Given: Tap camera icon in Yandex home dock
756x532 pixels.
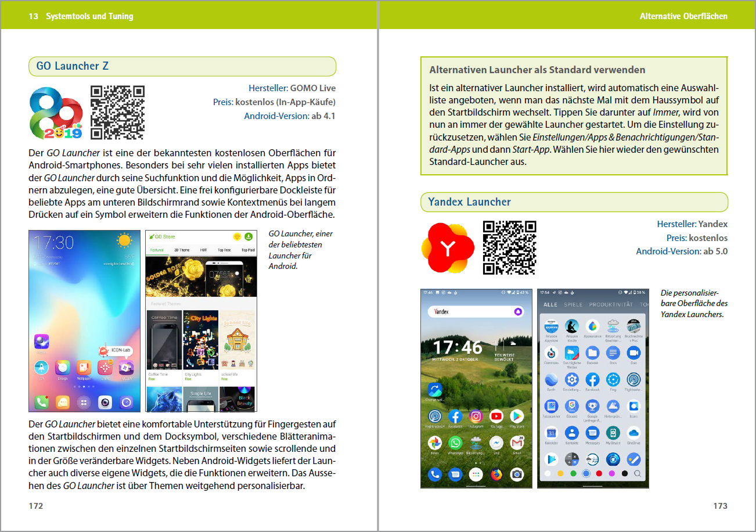Looking at the screenshot, I should tap(517, 475).
